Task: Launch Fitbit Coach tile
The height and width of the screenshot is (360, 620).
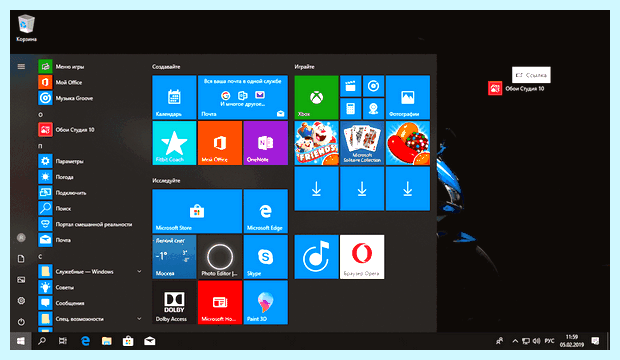Action: [x=174, y=143]
